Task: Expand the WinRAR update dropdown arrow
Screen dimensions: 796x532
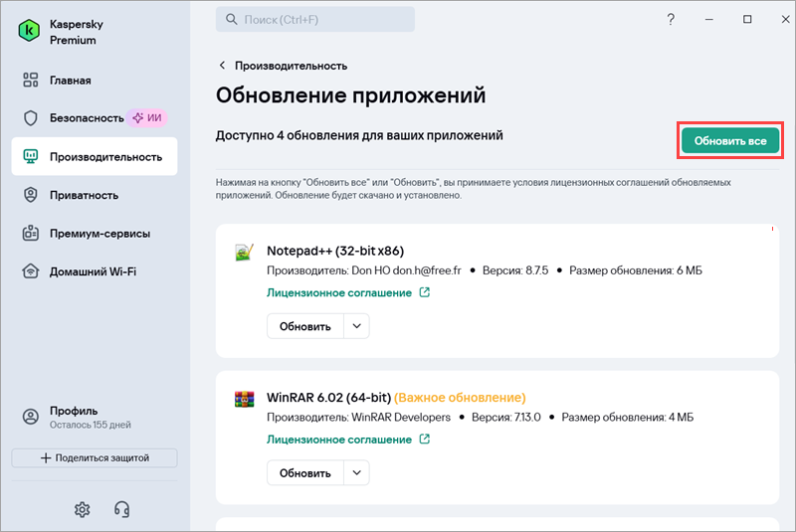Action: tap(357, 472)
